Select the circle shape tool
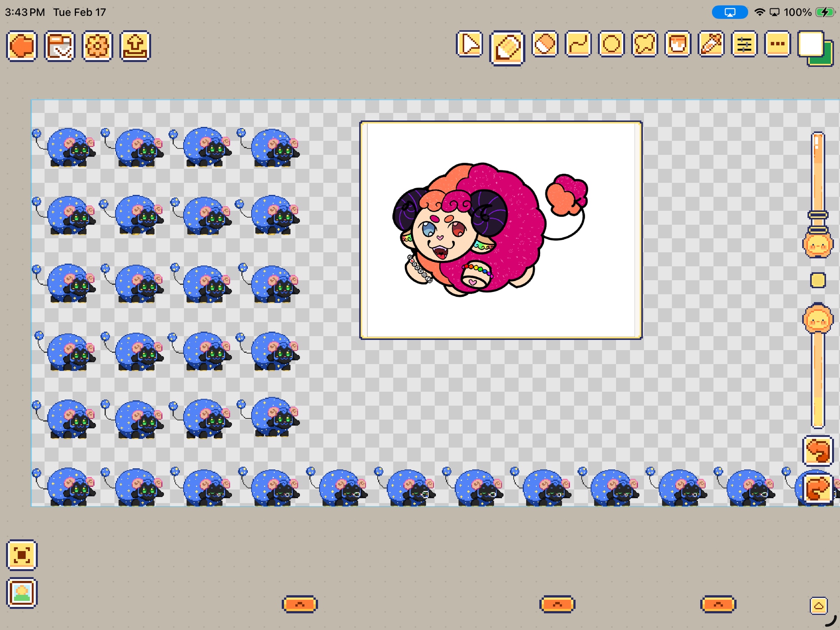Image resolution: width=840 pixels, height=630 pixels. tap(611, 44)
